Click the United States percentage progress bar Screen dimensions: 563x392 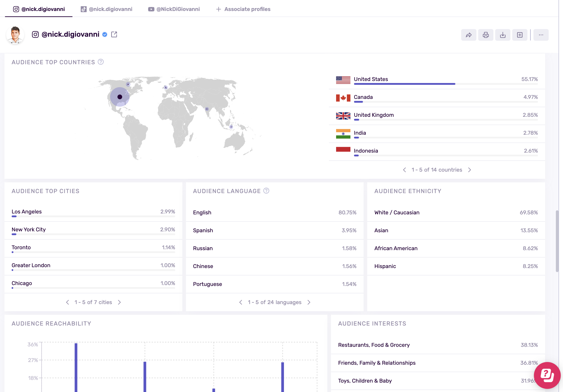[x=405, y=84]
